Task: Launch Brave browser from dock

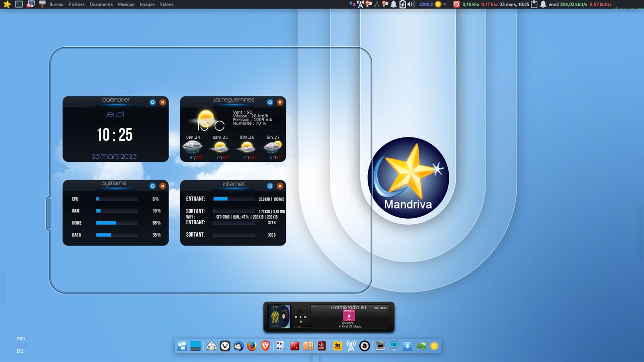Action: coord(265,346)
